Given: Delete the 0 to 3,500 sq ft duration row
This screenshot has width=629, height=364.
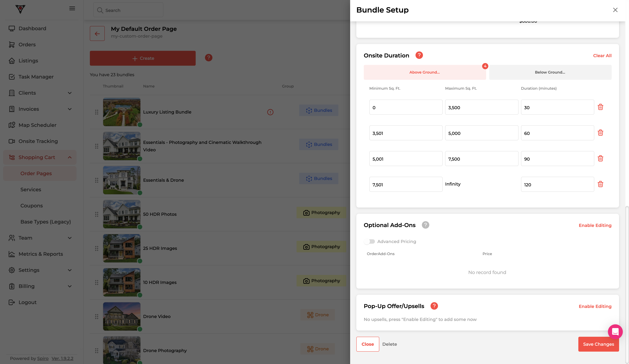Looking at the screenshot, I should (x=600, y=107).
